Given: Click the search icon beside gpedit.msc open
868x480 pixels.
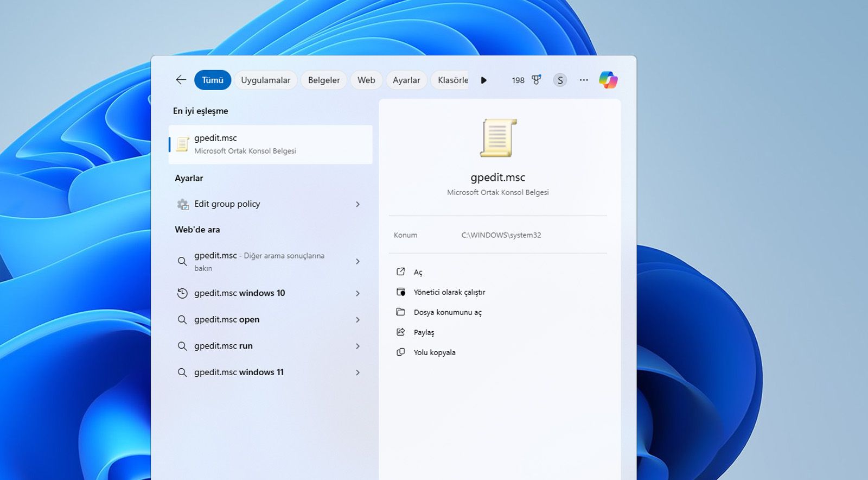Looking at the screenshot, I should pos(182,320).
